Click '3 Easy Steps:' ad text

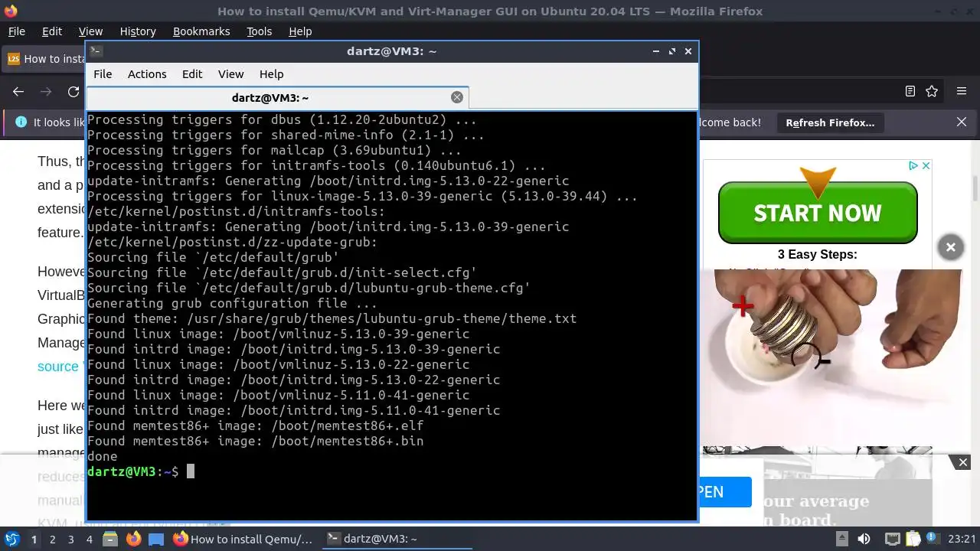pyautogui.click(x=817, y=255)
